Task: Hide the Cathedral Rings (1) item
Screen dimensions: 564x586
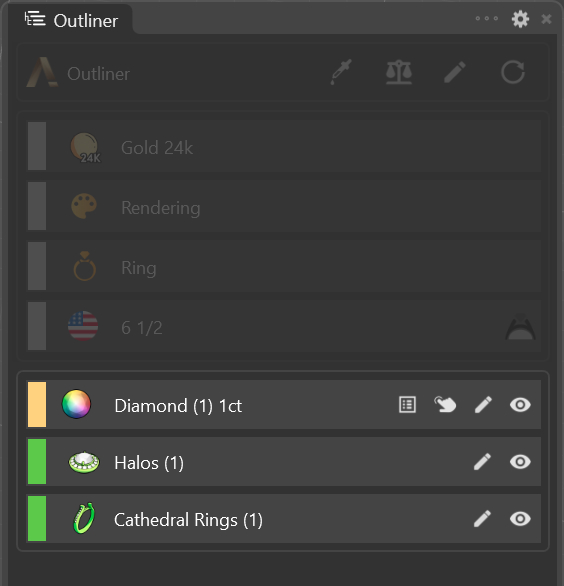Action: (520, 519)
